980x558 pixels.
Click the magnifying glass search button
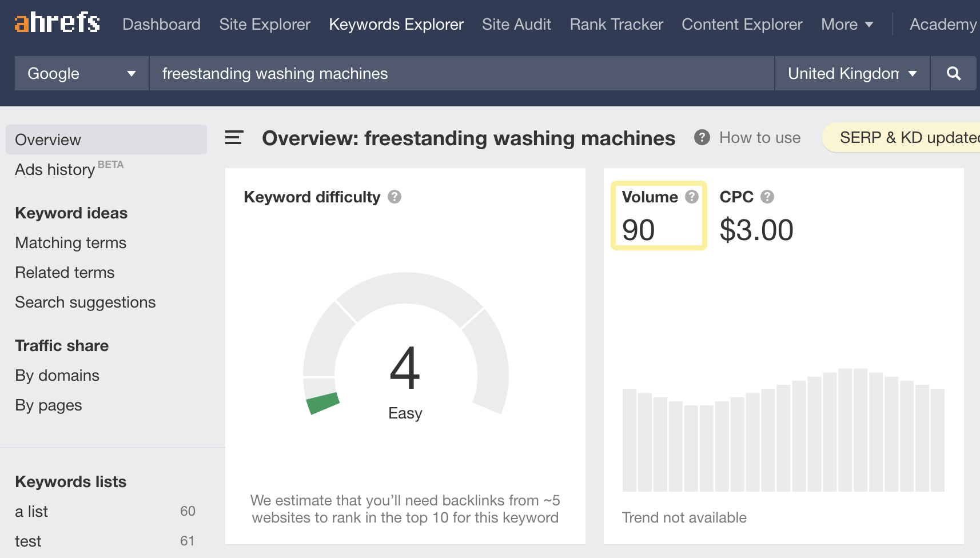953,73
